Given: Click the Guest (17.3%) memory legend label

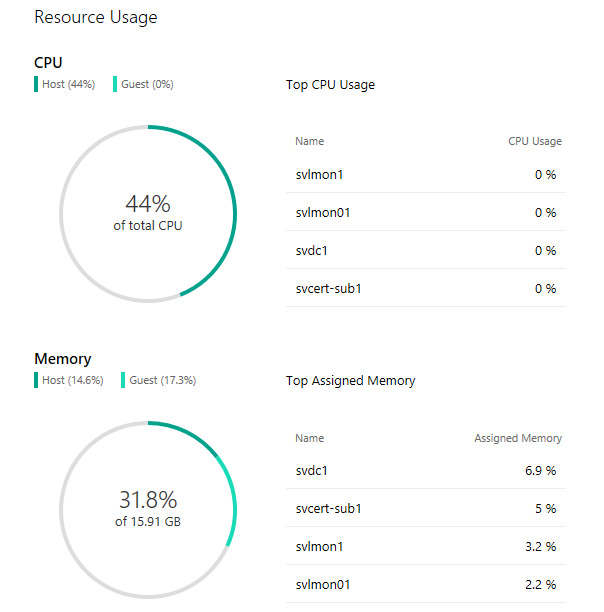Looking at the screenshot, I should [x=163, y=380].
